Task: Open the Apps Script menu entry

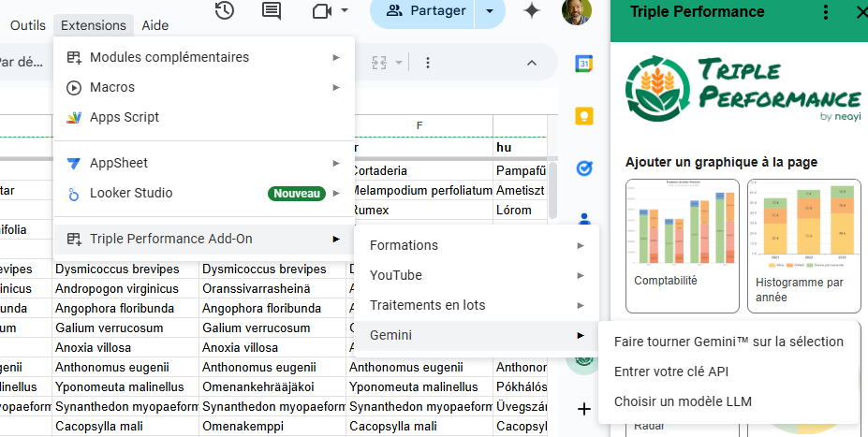Action: coord(125,117)
